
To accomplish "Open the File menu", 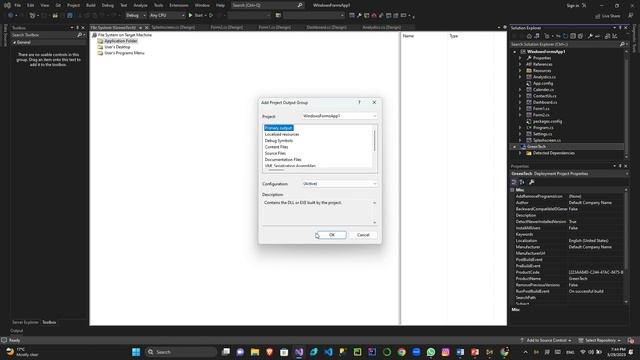I will click(x=18, y=5).
